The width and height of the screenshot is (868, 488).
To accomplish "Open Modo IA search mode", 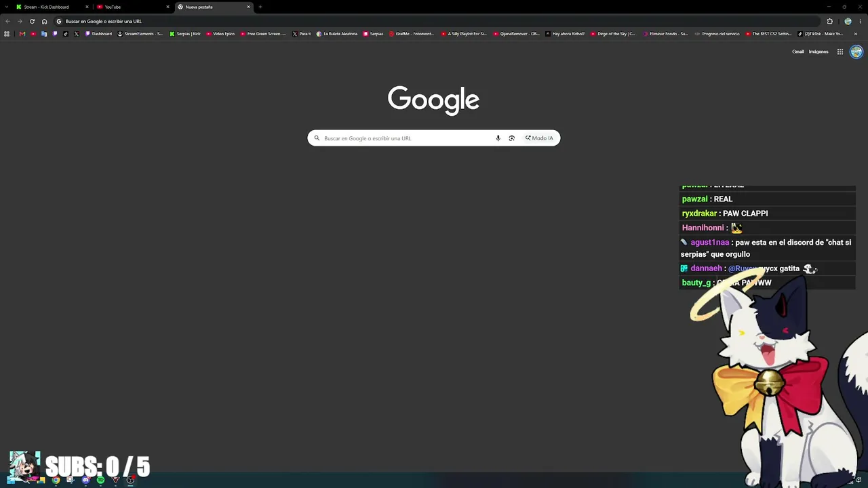I will pyautogui.click(x=539, y=138).
